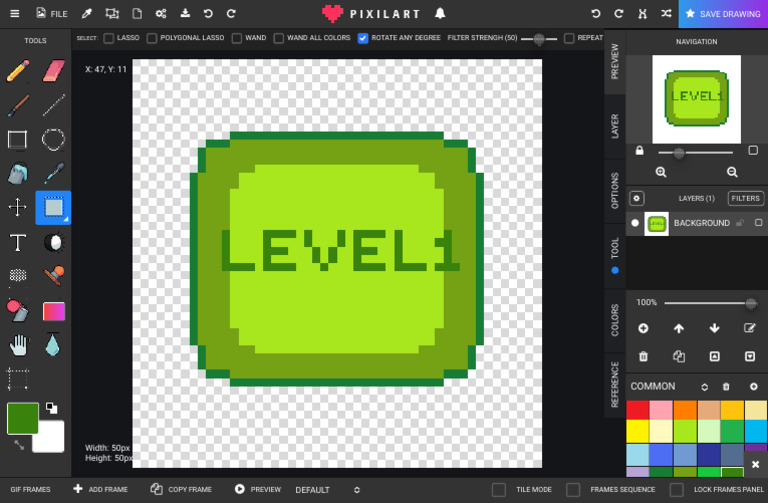768x503 pixels.
Task: Click COPY FRAME
Action: coord(181,489)
